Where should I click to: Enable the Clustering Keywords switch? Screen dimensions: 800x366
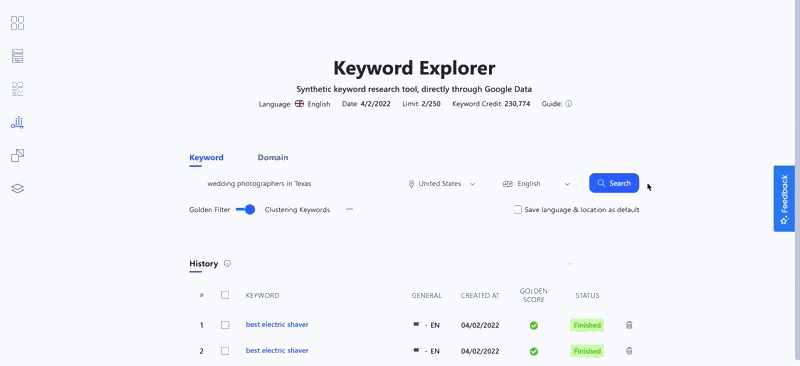click(x=349, y=209)
